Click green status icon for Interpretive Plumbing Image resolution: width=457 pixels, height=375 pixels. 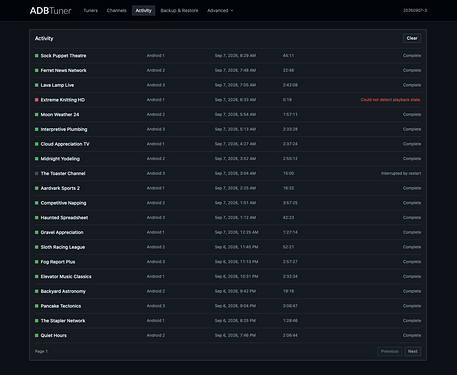[37, 129]
